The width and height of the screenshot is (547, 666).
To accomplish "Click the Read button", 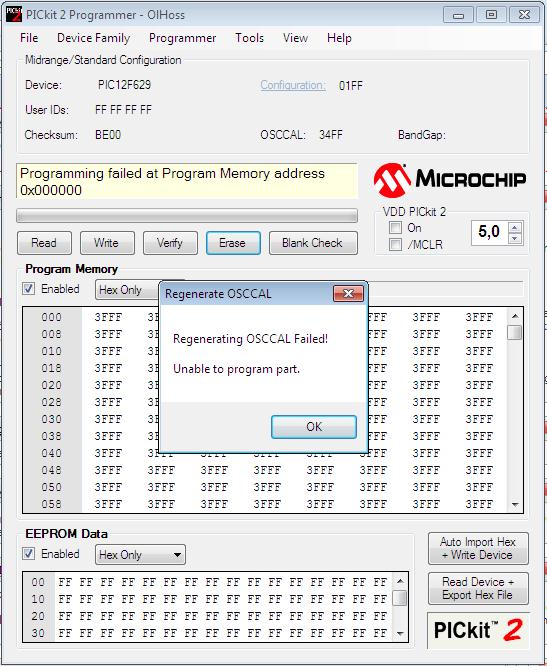I will pos(44,243).
